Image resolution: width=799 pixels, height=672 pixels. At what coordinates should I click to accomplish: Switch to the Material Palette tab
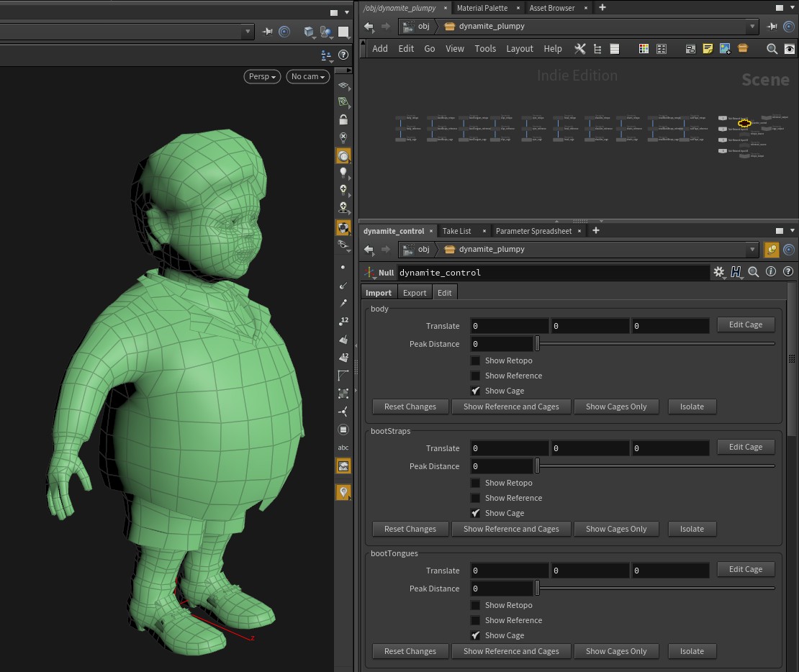coord(482,8)
